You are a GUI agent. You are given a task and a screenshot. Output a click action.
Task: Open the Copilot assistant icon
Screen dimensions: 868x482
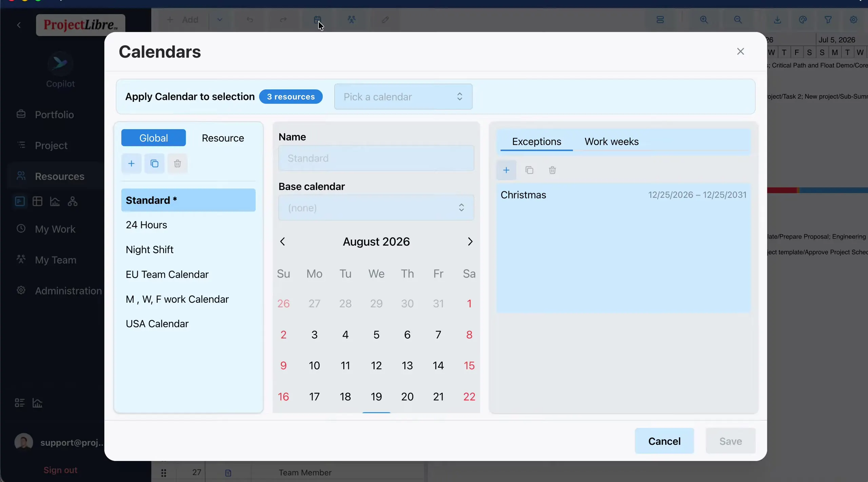(x=60, y=63)
